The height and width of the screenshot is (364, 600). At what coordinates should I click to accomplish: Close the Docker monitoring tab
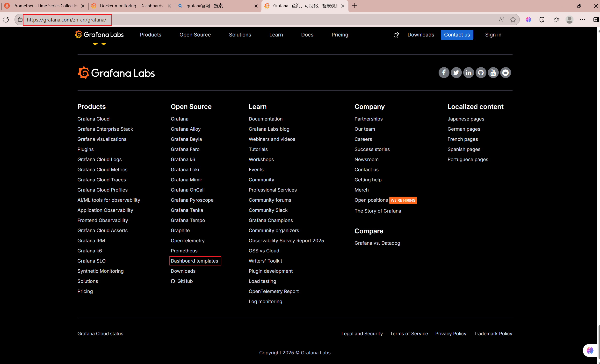pyautogui.click(x=169, y=6)
